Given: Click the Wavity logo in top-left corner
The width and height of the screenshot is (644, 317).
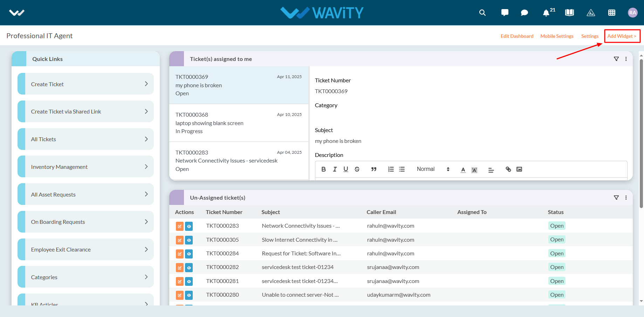Looking at the screenshot, I should (17, 13).
